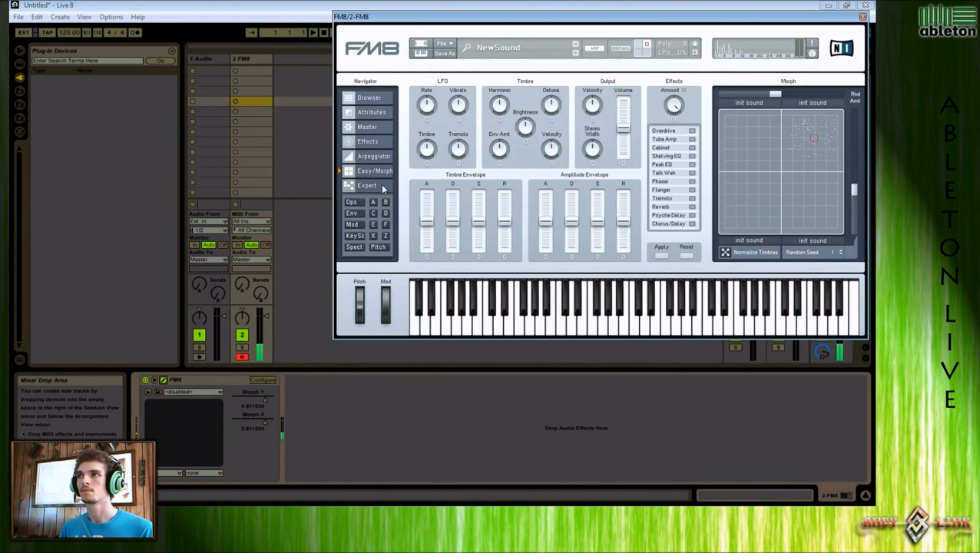Click the Brightness knob
Screen dimensions: 980x553
(525, 128)
